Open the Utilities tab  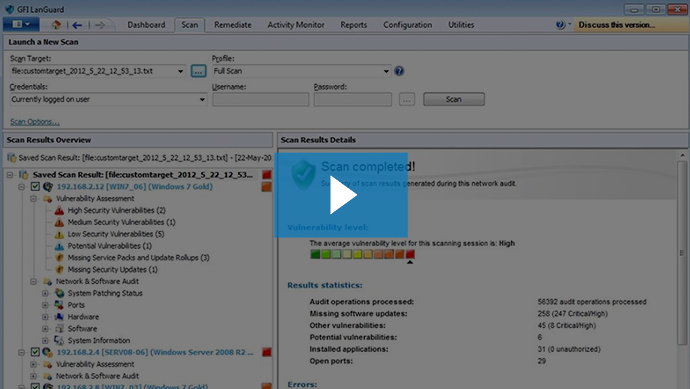click(461, 25)
